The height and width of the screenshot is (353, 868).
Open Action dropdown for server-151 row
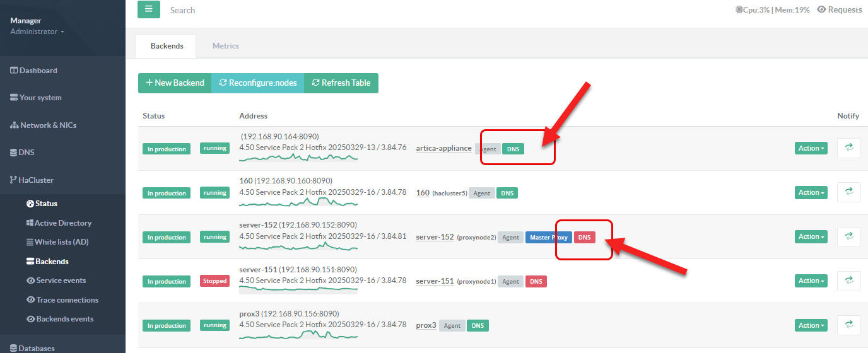(x=811, y=281)
